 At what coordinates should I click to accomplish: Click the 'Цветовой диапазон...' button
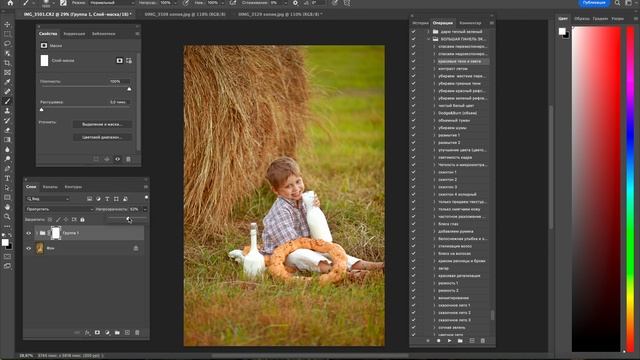point(102,137)
